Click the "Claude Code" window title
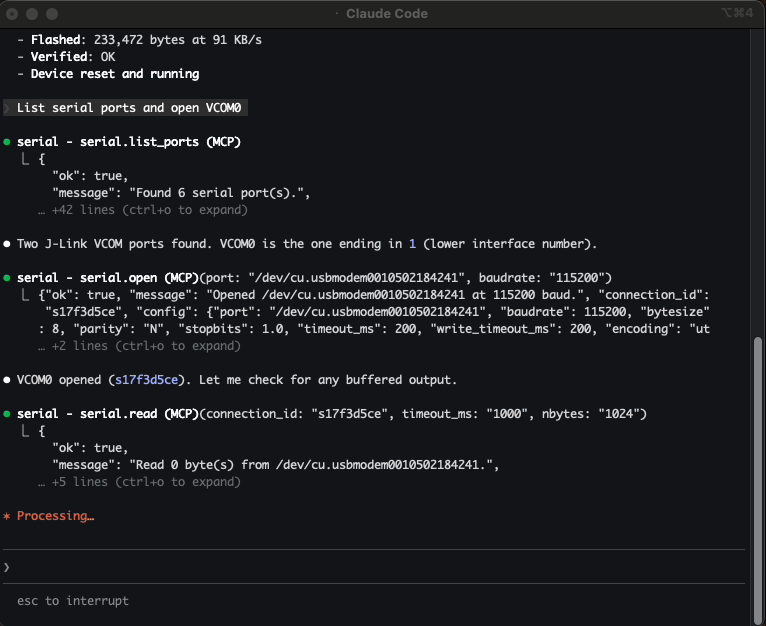Screen dimensions: 766x626 coord(387,14)
